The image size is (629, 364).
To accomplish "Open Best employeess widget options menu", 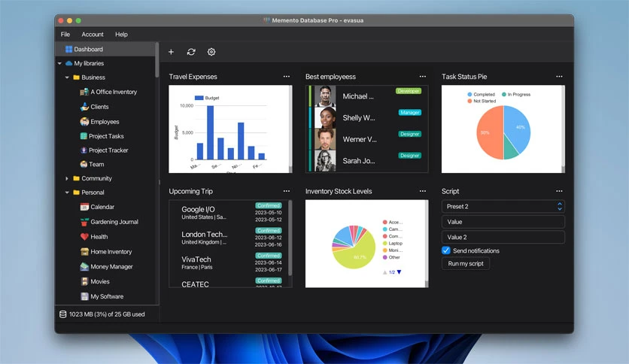I will tap(423, 77).
